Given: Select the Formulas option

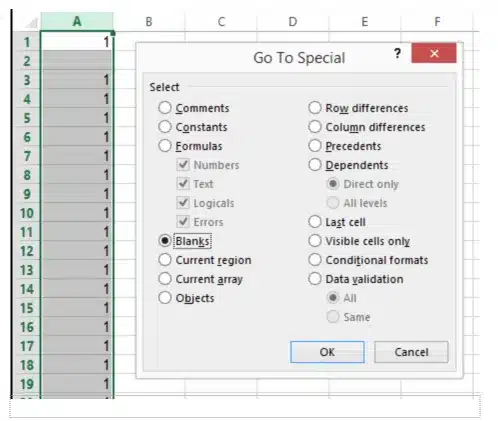Looking at the screenshot, I should pyautogui.click(x=165, y=146).
